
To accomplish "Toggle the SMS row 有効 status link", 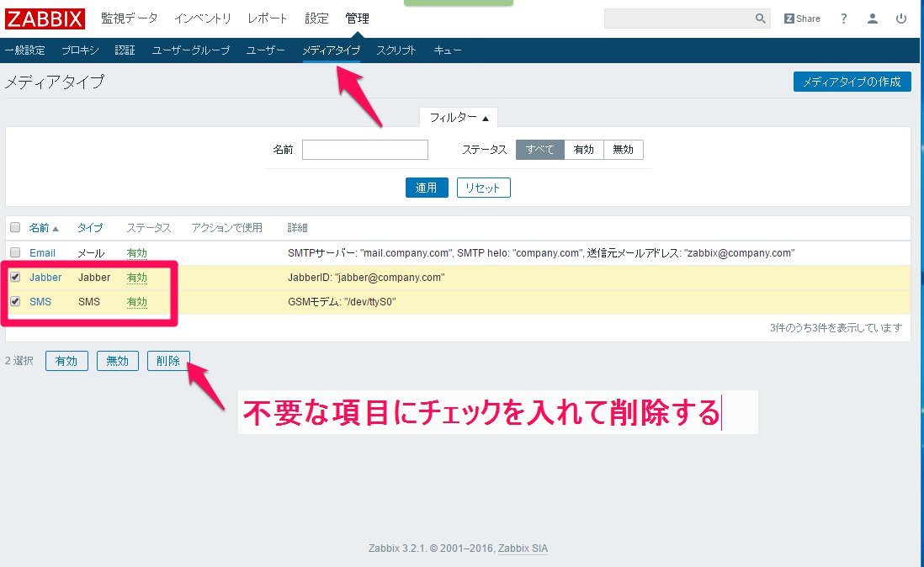I will pos(136,301).
